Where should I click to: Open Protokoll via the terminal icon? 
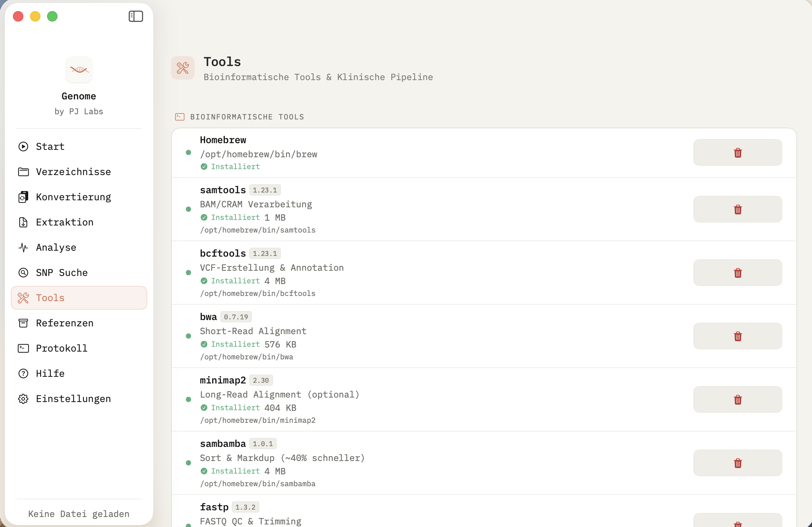(x=23, y=348)
